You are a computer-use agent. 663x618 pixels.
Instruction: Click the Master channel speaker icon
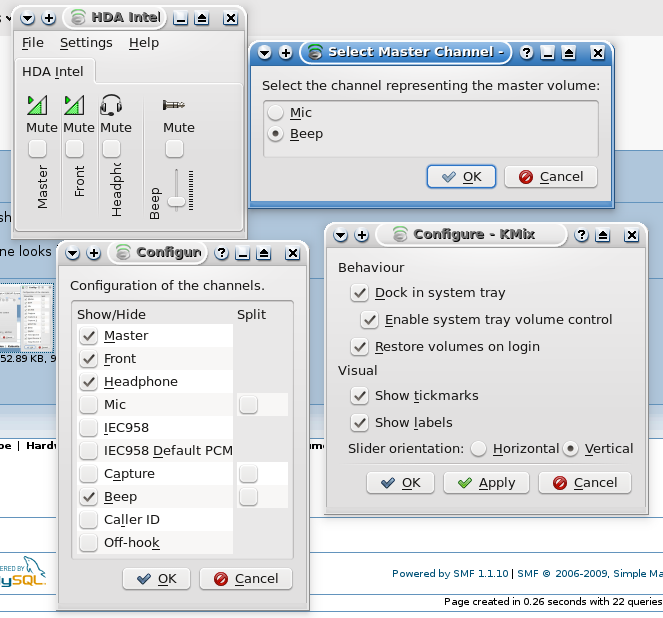37,104
